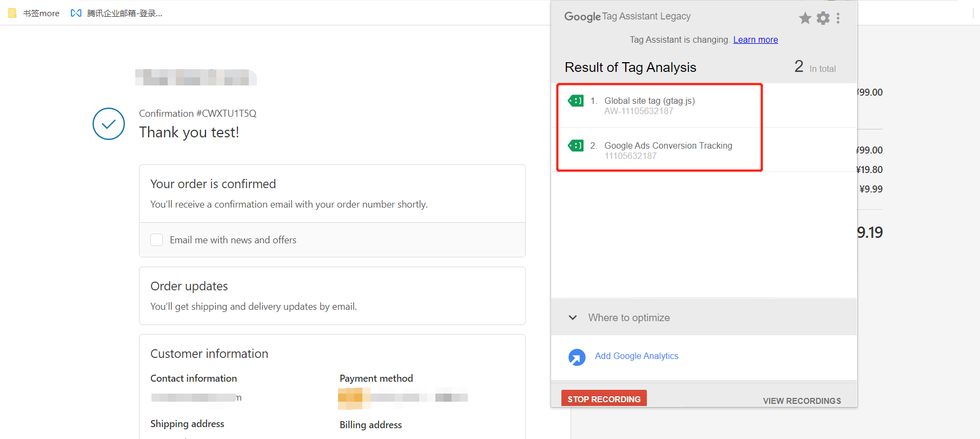Click the Billing address label
This screenshot has width=980, height=439.
(370, 425)
